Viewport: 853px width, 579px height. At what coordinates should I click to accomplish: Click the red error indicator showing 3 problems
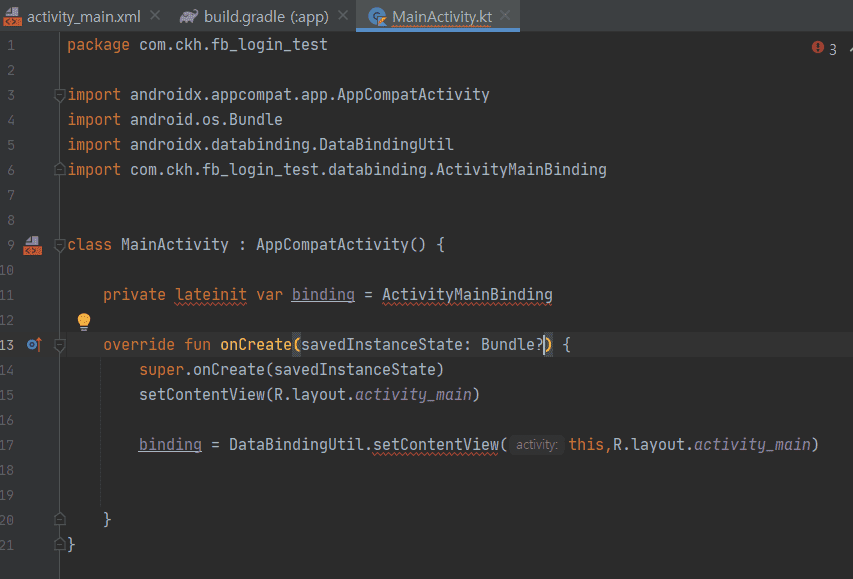coord(824,48)
